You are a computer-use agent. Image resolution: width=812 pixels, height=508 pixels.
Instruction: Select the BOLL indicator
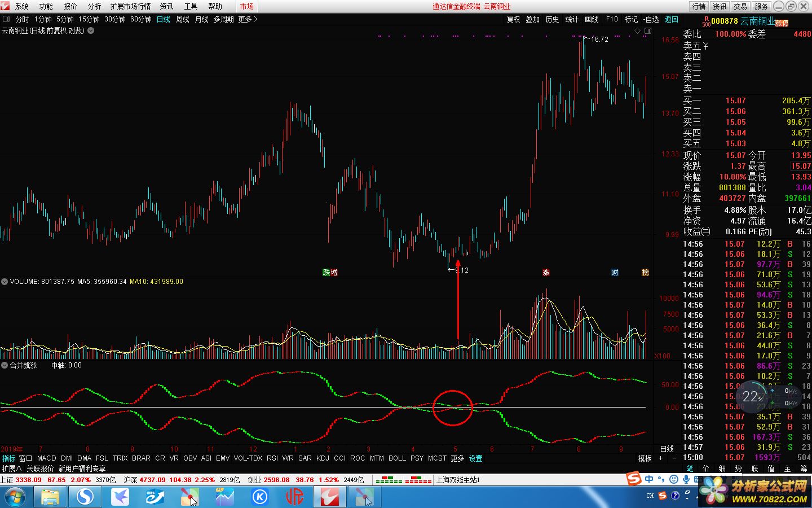coord(397,458)
